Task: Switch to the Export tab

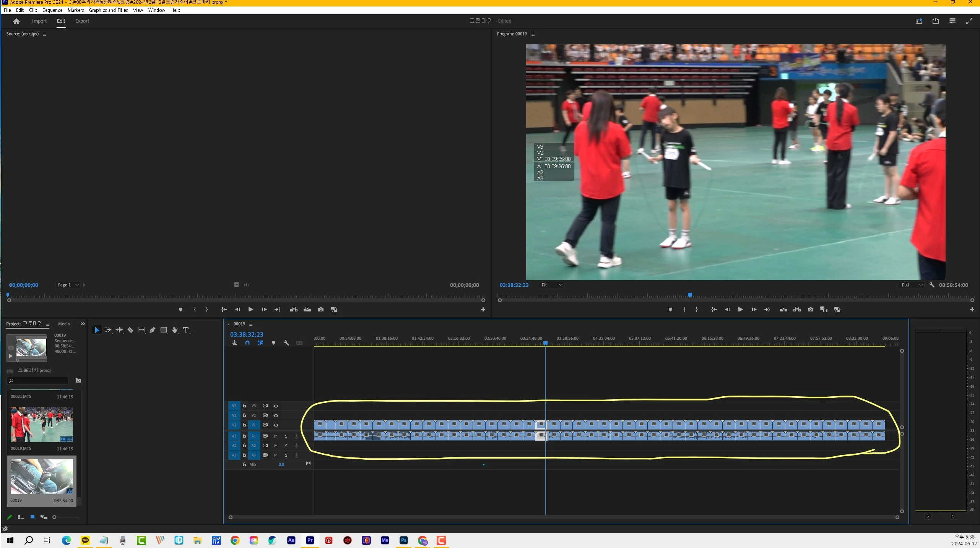Action: pyautogui.click(x=82, y=21)
